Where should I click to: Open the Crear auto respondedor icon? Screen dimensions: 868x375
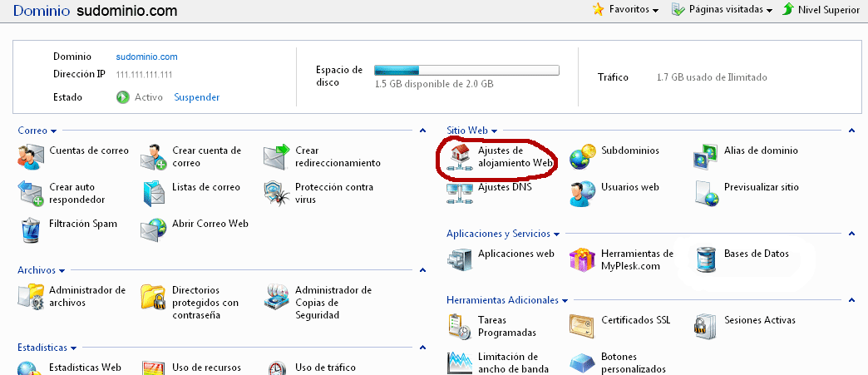[x=31, y=194]
